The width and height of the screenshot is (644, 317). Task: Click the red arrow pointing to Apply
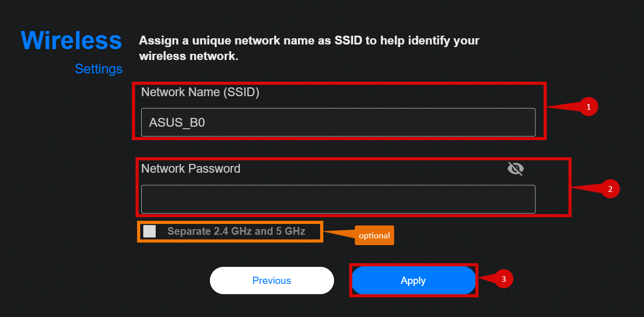487,280
